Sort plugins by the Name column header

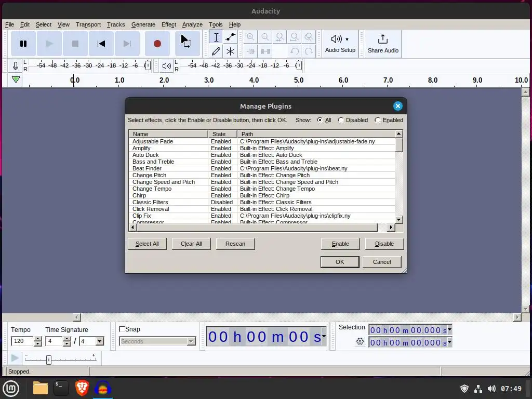(x=168, y=134)
